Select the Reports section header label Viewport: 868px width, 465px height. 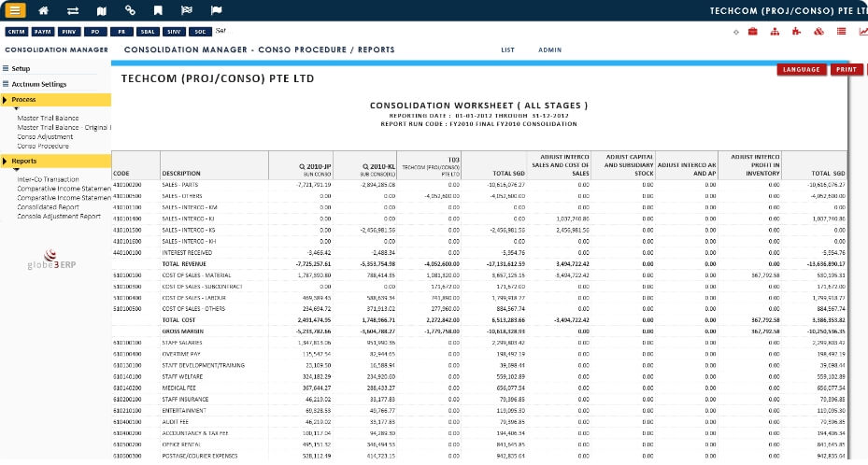tap(23, 161)
